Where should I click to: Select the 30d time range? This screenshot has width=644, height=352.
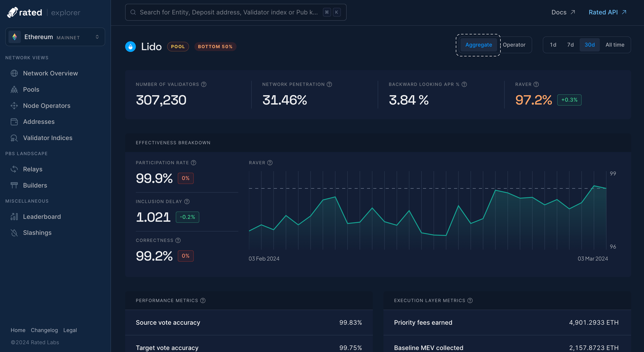tap(589, 45)
